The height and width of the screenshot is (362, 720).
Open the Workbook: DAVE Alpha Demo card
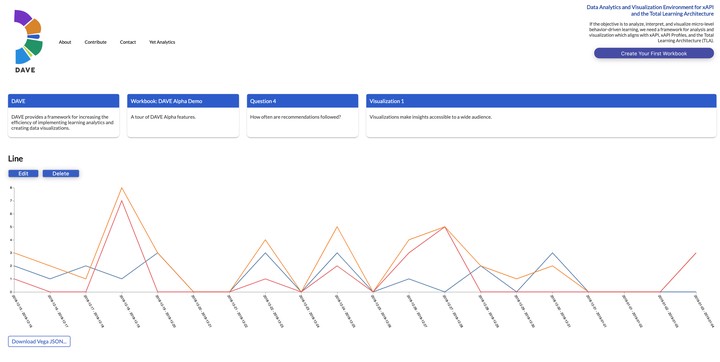pyautogui.click(x=183, y=115)
